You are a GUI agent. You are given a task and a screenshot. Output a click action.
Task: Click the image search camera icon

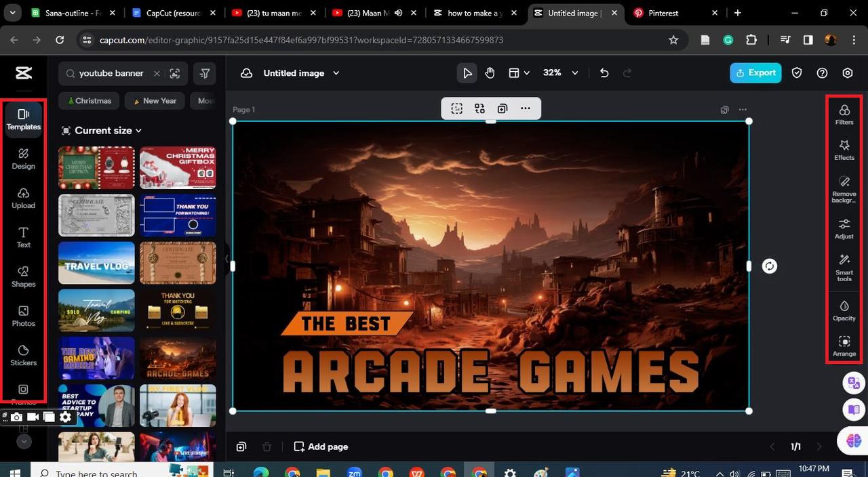click(x=175, y=73)
